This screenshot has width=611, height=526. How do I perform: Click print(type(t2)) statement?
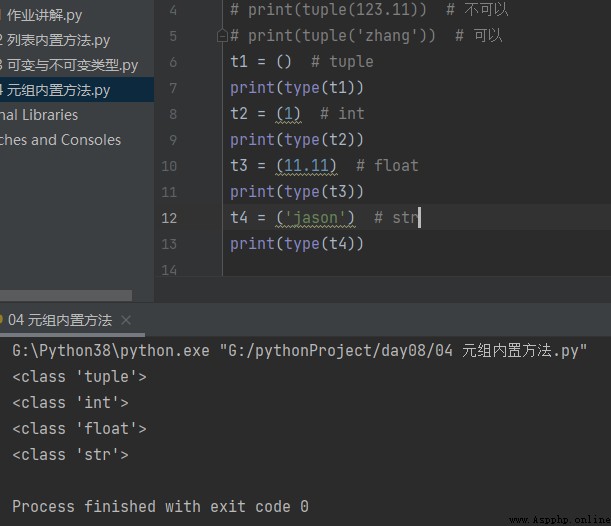297,140
